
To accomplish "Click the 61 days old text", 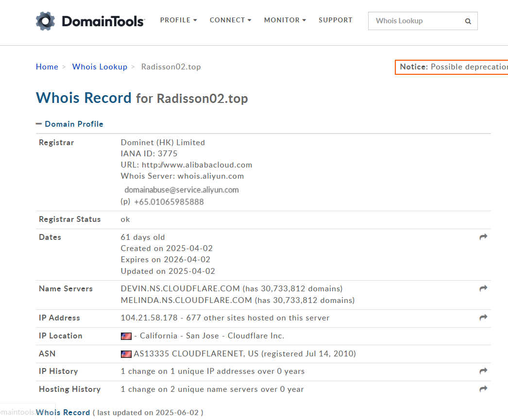I will [143, 237].
